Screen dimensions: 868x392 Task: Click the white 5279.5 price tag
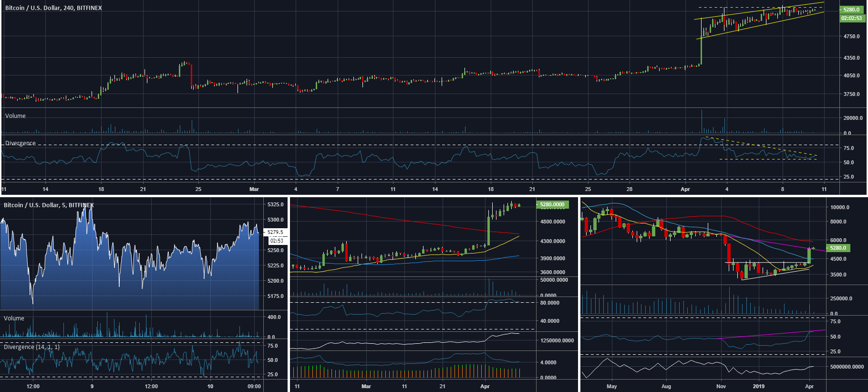point(275,232)
